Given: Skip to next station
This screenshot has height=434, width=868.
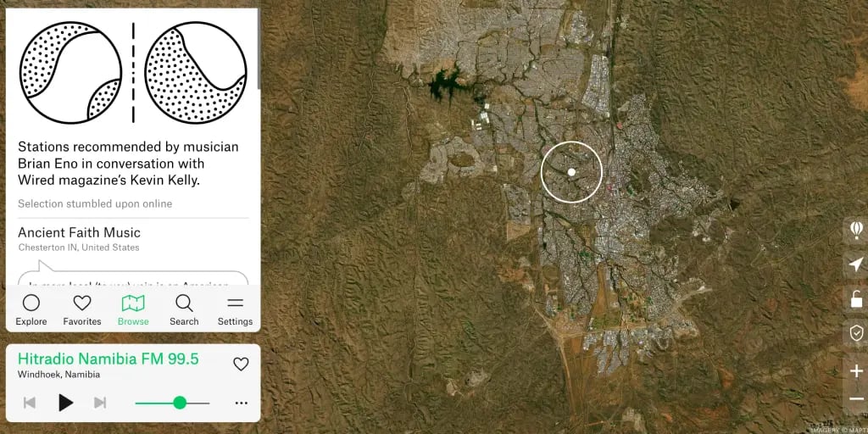Looking at the screenshot, I should click(x=100, y=403).
